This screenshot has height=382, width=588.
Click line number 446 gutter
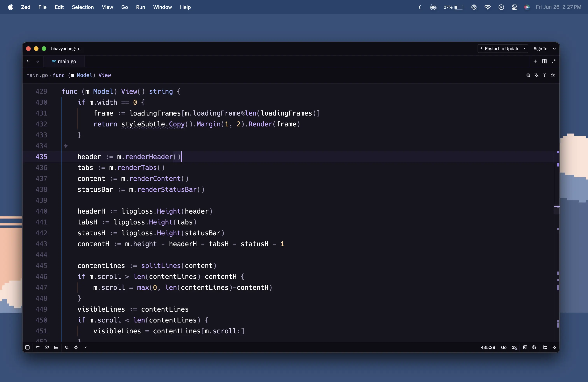(x=41, y=277)
